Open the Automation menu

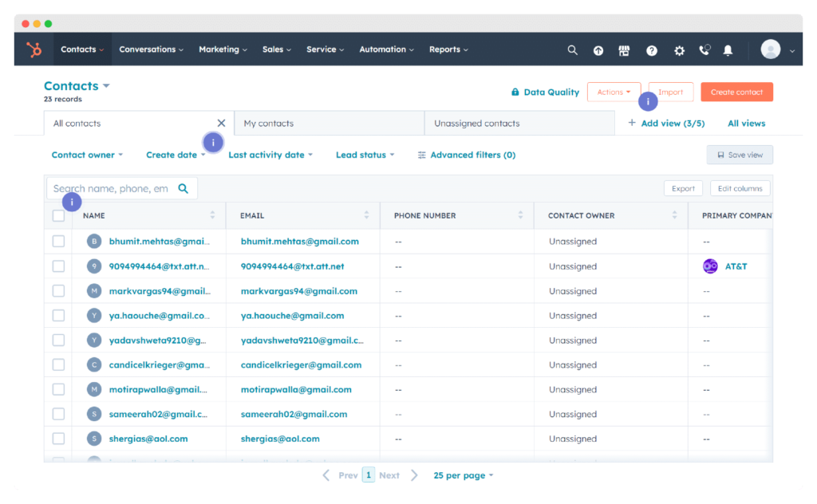tap(386, 49)
